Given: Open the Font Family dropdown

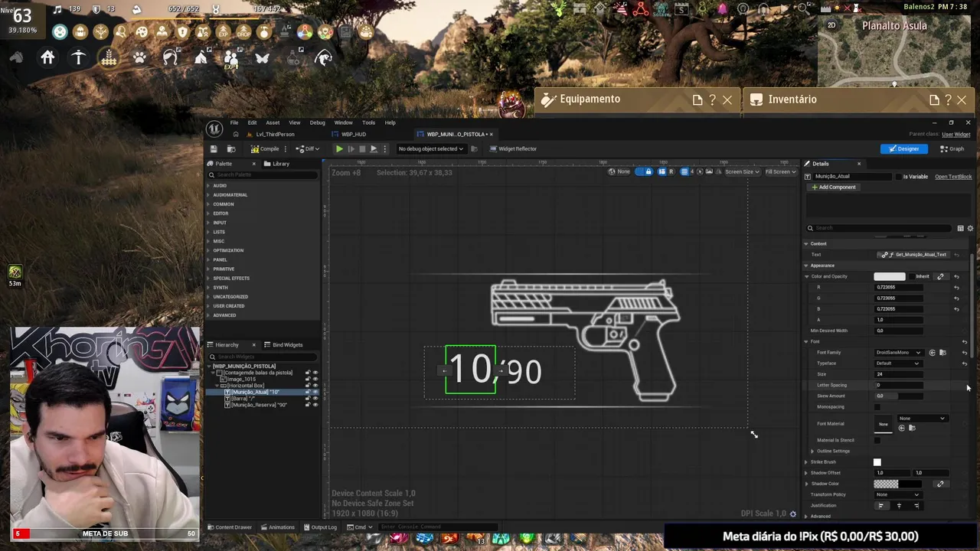Looking at the screenshot, I should pos(900,353).
